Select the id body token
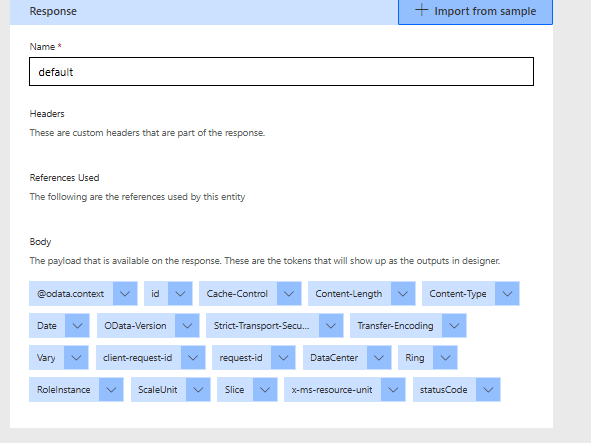 click(x=156, y=294)
